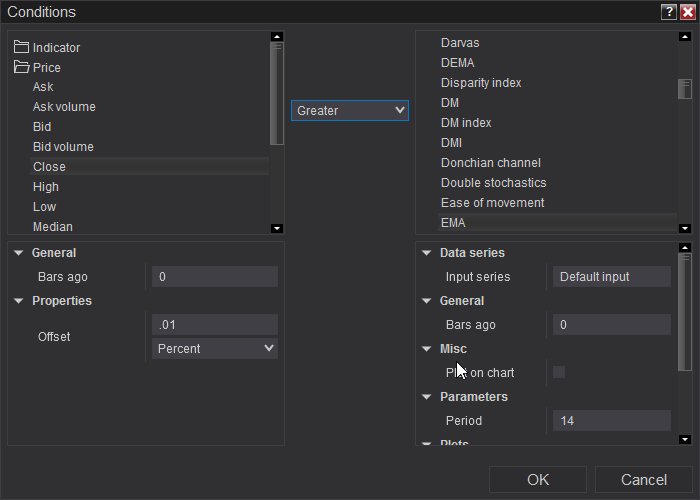Toggle the Plot on chart checkbox

point(559,372)
